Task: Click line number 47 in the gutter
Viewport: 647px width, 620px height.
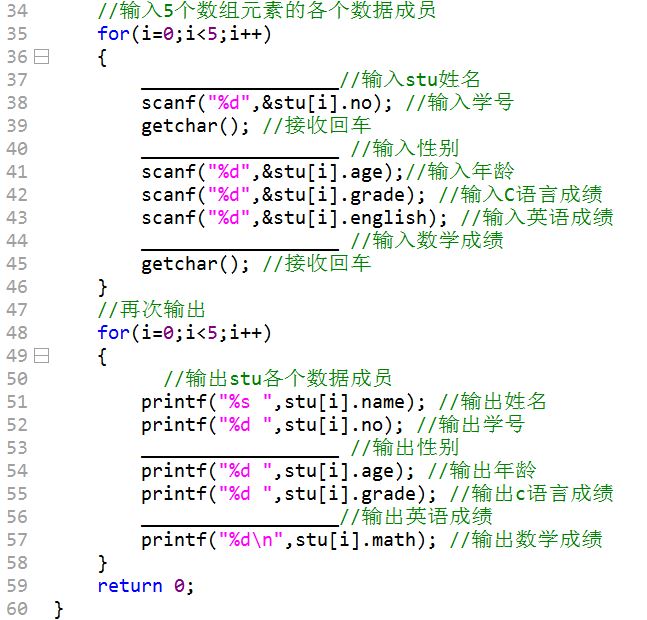Action: pos(17,310)
